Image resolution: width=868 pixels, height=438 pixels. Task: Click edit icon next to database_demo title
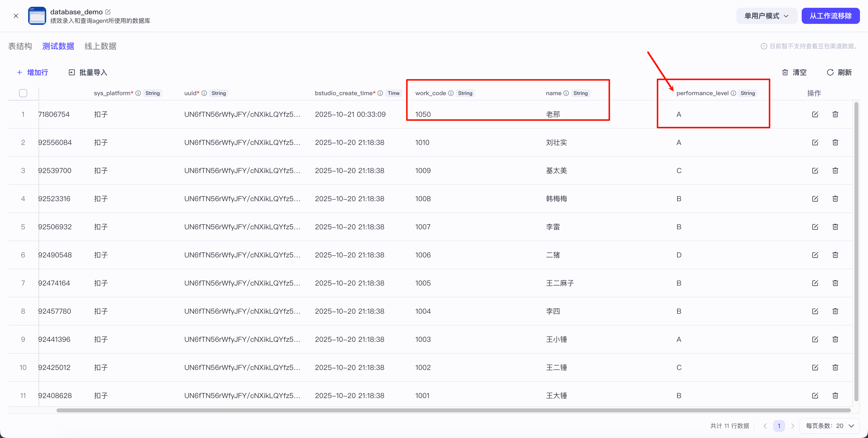click(x=108, y=12)
